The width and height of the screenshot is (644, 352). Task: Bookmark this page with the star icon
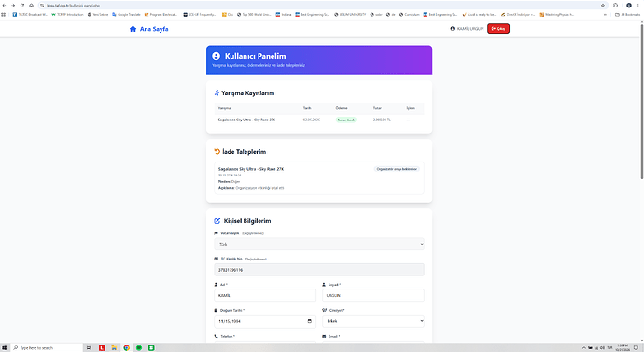(603, 6)
